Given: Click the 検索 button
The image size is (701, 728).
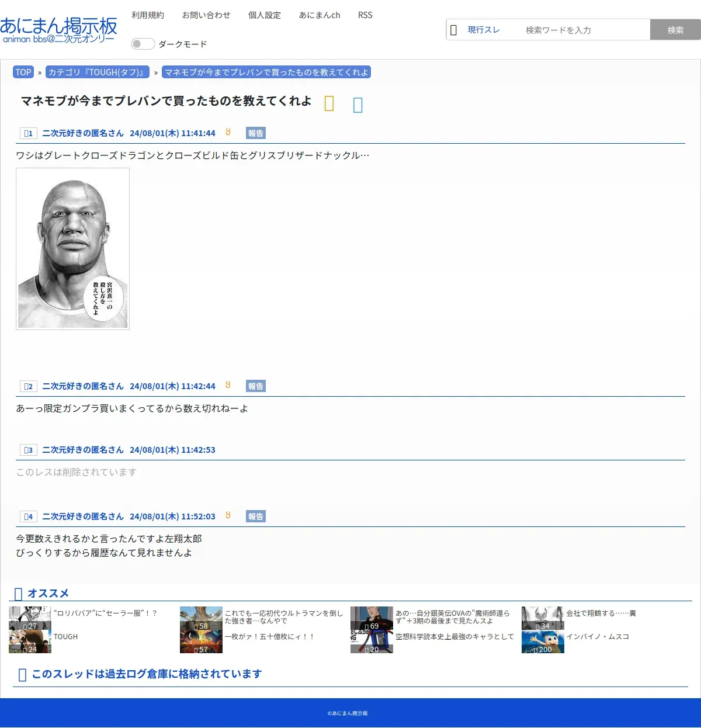Looking at the screenshot, I should 675,30.
